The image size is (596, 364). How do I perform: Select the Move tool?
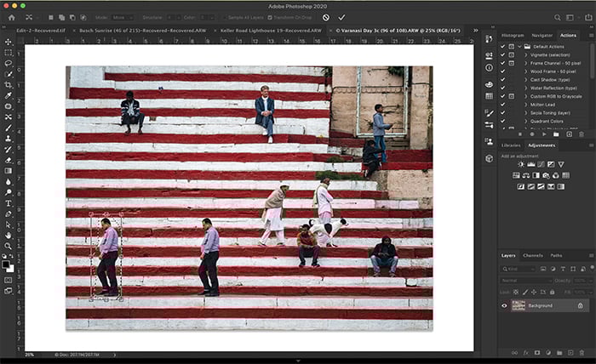pyautogui.click(x=8, y=42)
